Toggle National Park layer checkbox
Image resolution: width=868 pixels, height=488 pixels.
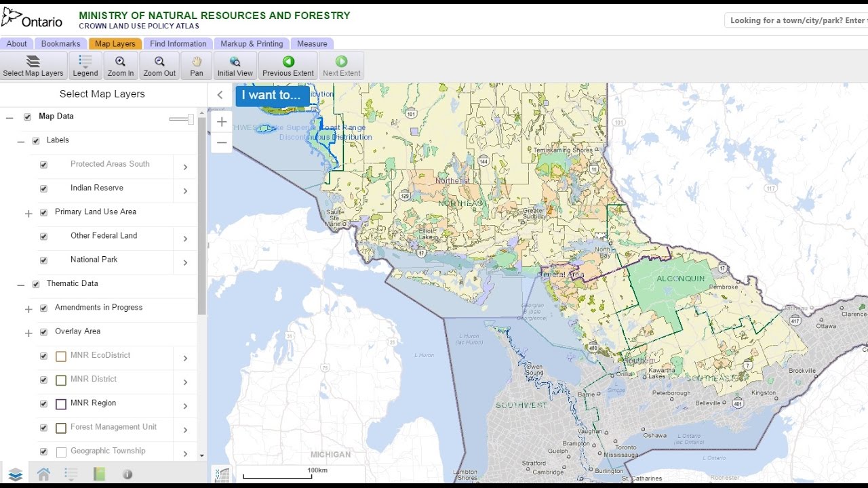tap(43, 260)
